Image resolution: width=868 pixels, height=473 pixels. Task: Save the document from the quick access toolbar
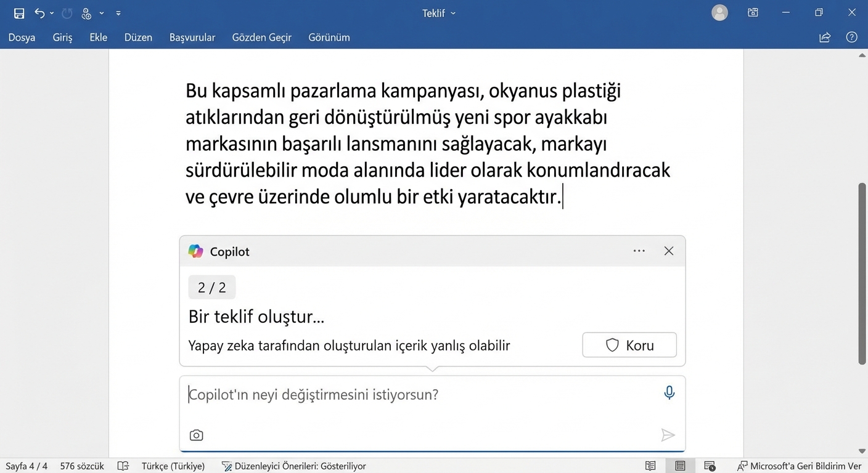pyautogui.click(x=18, y=12)
